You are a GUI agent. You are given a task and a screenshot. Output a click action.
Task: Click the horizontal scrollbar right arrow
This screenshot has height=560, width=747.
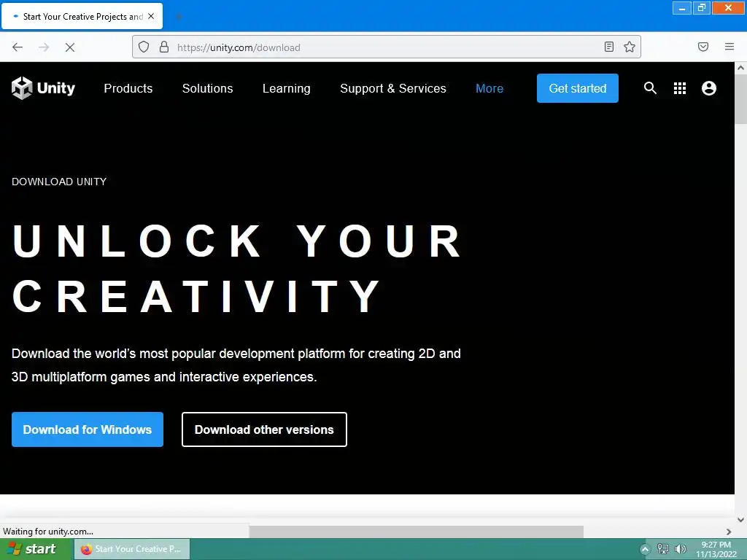729,532
